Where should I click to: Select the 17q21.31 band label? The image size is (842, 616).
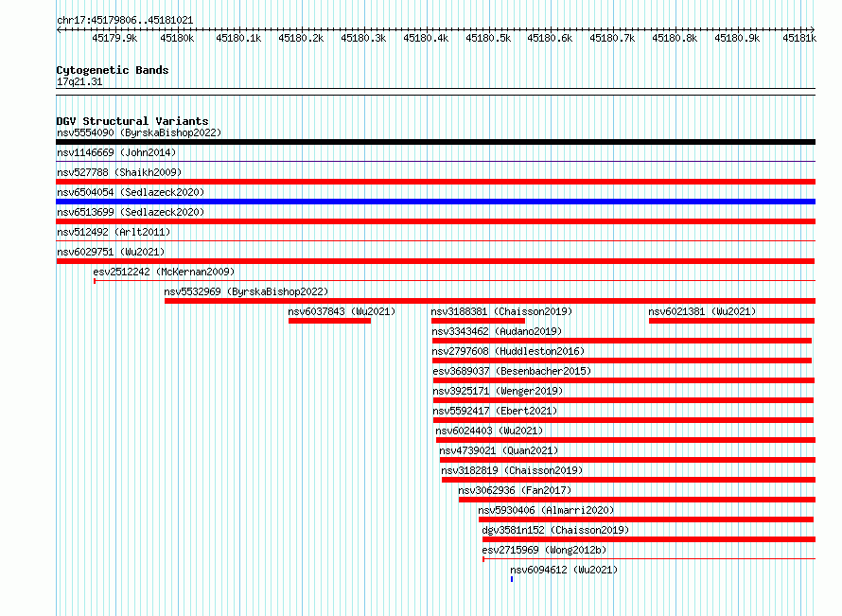tap(79, 81)
